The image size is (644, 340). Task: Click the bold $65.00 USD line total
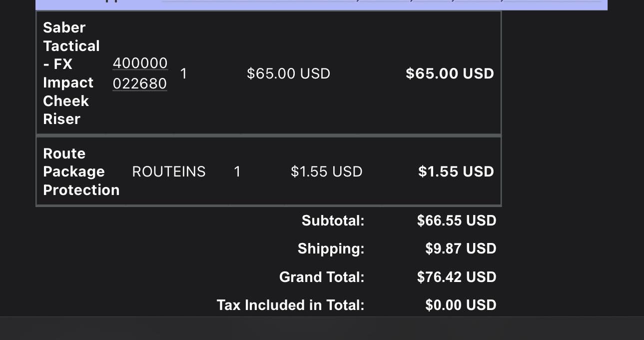pyautogui.click(x=450, y=73)
